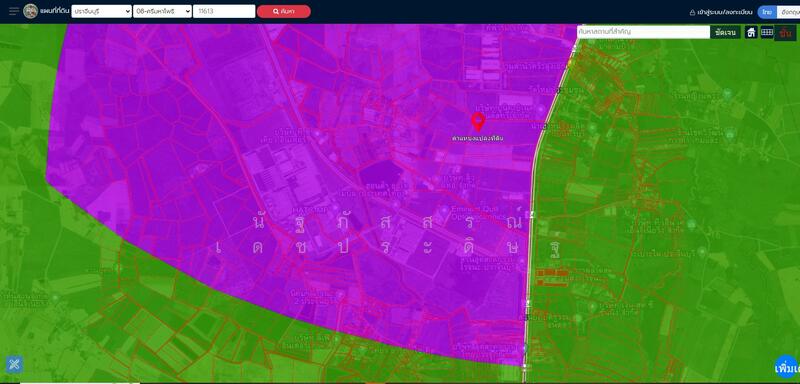The image size is (800, 384).
Task: Open the ชั้น layers button
Action: (x=785, y=33)
